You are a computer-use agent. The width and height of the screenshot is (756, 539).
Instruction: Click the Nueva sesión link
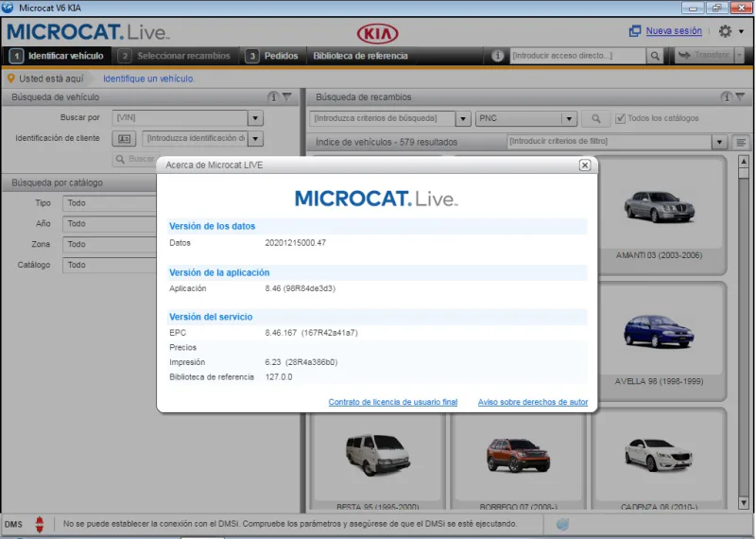click(x=673, y=31)
